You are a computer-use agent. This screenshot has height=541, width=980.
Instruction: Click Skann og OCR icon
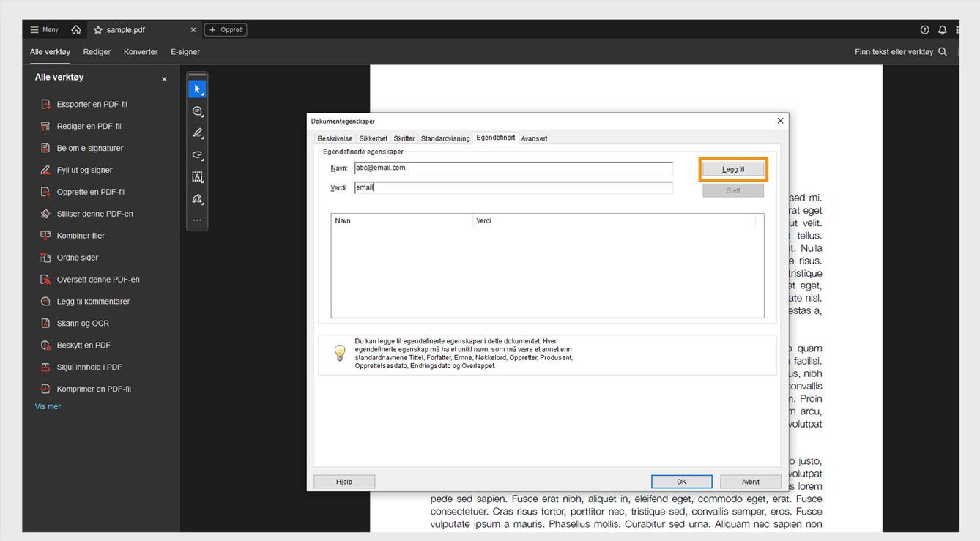(45, 324)
